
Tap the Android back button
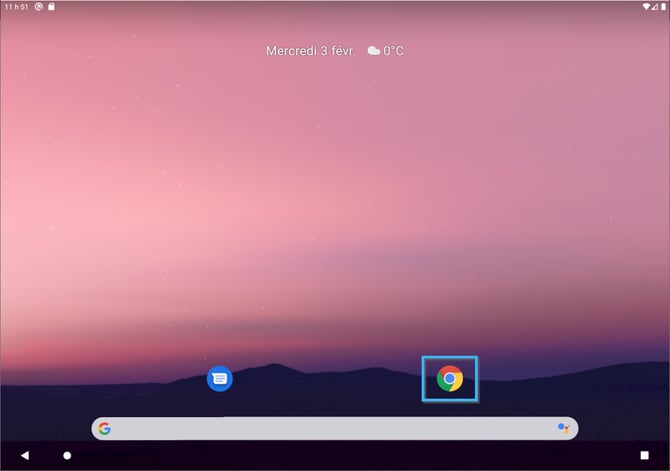pos(25,455)
